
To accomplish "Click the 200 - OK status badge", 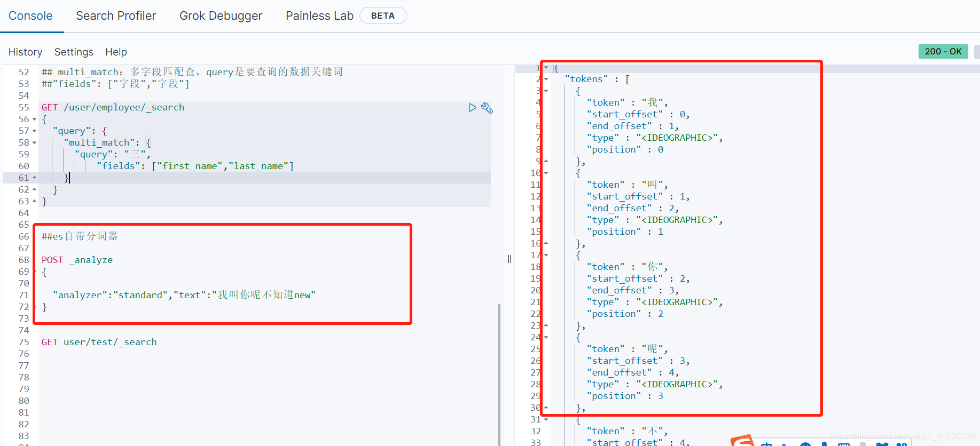I will [943, 51].
